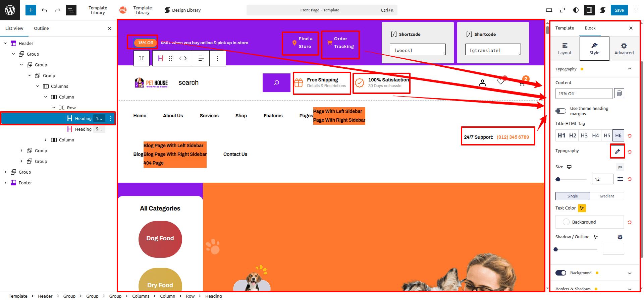The height and width of the screenshot is (300, 644).
Task: Toggle Use theme heading margins switch
Action: tap(561, 111)
